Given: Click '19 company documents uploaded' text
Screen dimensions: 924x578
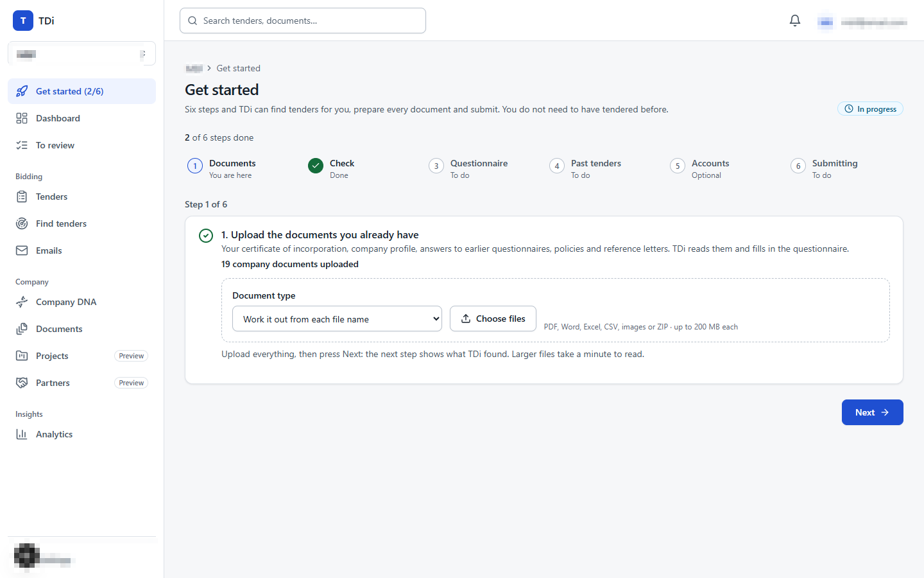Looking at the screenshot, I should point(290,264).
